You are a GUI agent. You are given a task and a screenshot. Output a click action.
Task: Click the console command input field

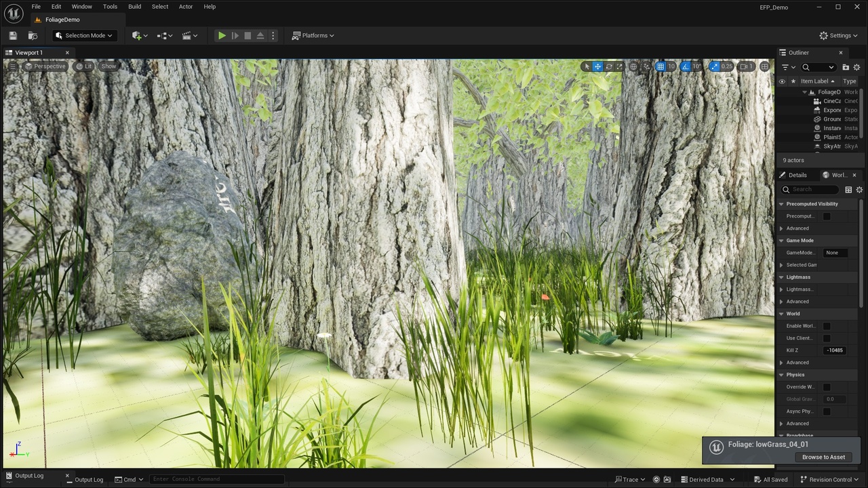216,479
